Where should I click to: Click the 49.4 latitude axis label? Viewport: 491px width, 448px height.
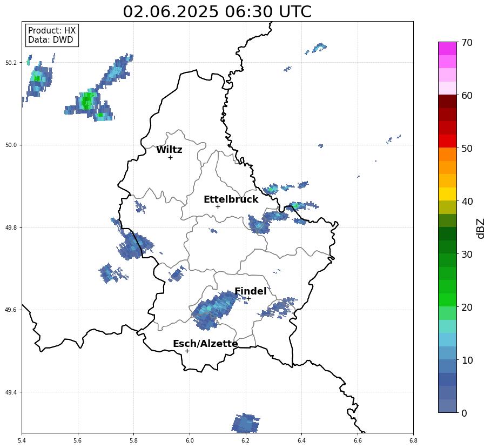point(10,392)
